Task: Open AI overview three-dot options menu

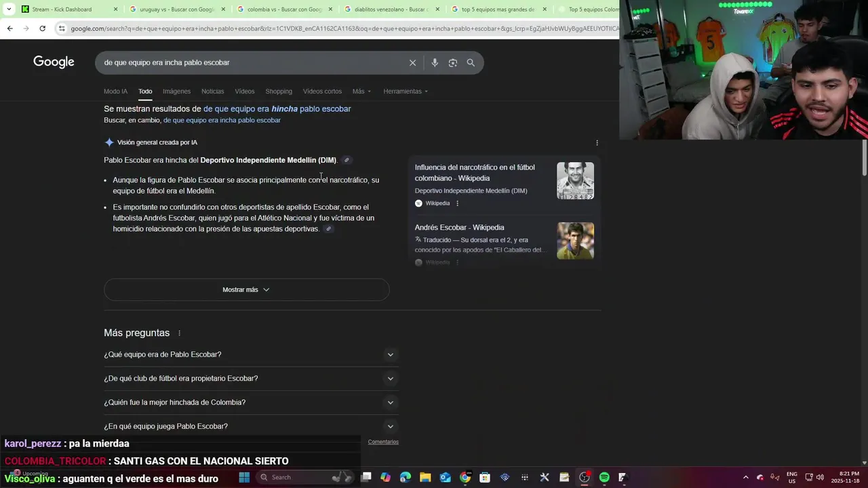Action: [x=597, y=143]
